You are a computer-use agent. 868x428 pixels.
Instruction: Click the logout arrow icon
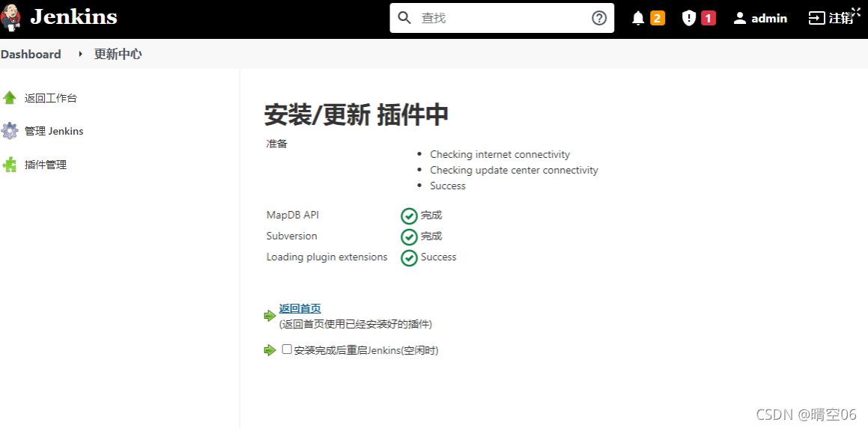(816, 18)
